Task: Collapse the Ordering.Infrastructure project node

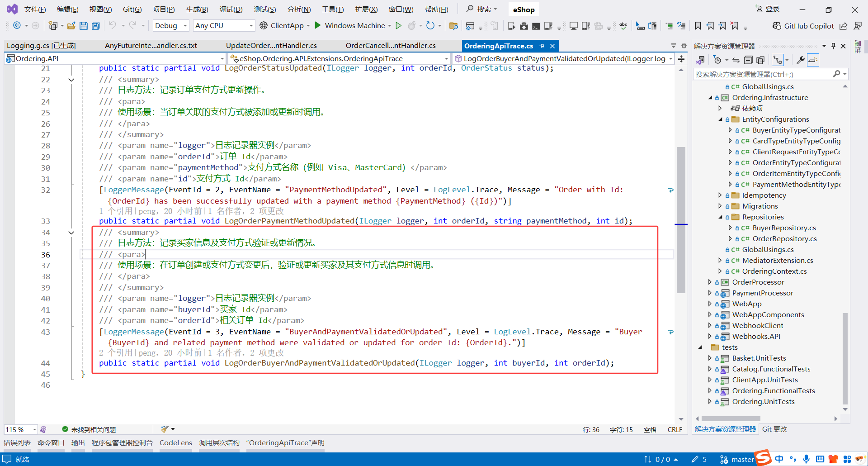Action: tap(710, 97)
